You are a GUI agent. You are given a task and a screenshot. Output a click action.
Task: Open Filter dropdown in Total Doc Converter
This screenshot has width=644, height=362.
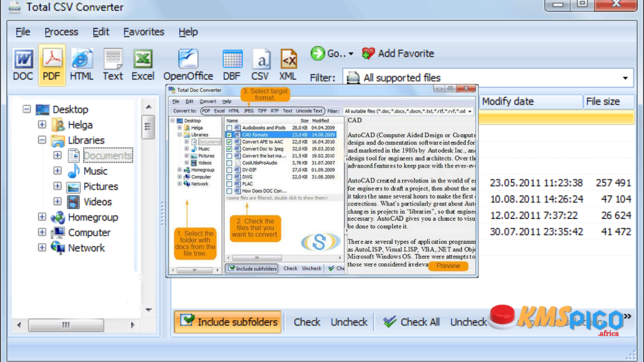pyautogui.click(x=469, y=111)
